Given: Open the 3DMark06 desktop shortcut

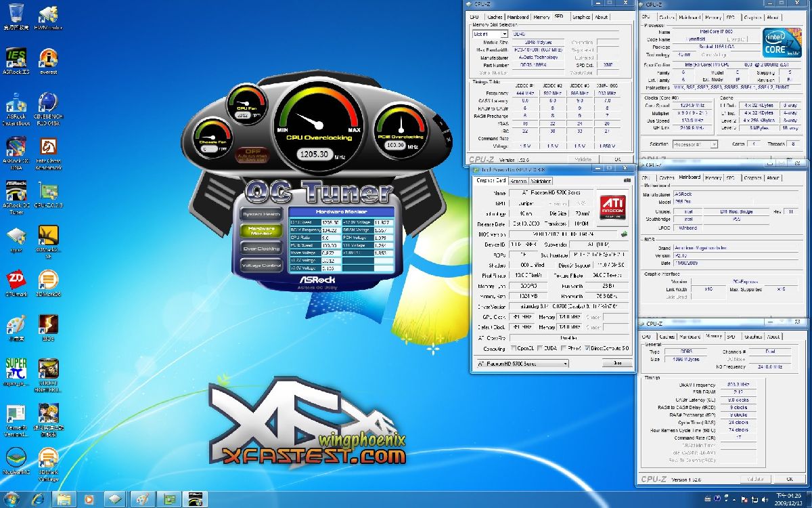Looking at the screenshot, I should tap(48, 284).
